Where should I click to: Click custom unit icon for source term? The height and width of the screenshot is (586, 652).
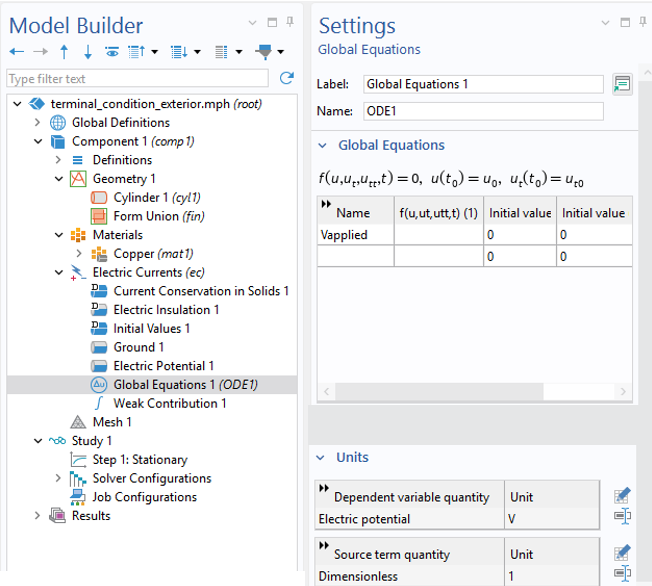[622, 574]
